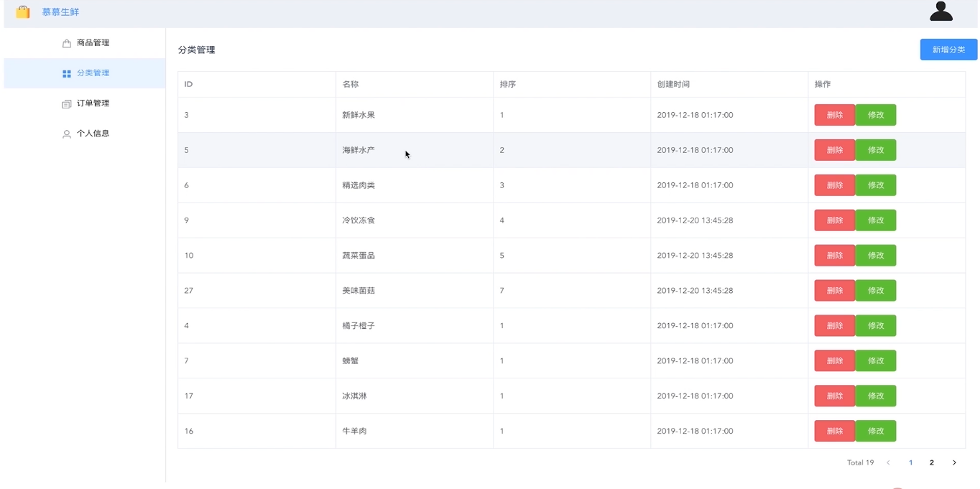The image size is (980, 489).
Task: Go to page 1 in pagination
Action: [910, 462]
